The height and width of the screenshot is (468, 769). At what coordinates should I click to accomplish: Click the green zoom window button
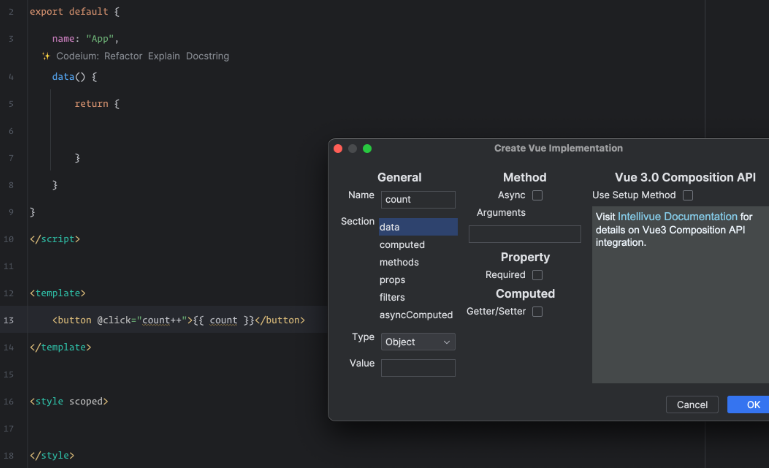[367, 149]
